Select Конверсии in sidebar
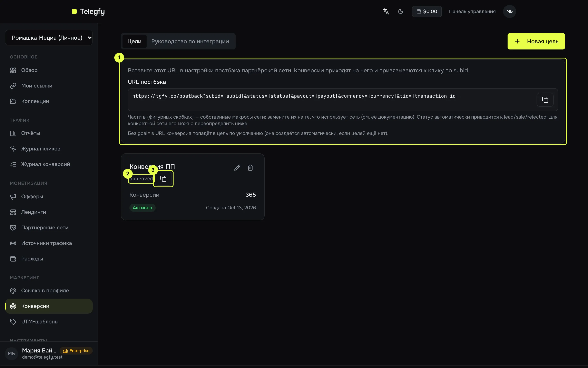 tap(49, 306)
